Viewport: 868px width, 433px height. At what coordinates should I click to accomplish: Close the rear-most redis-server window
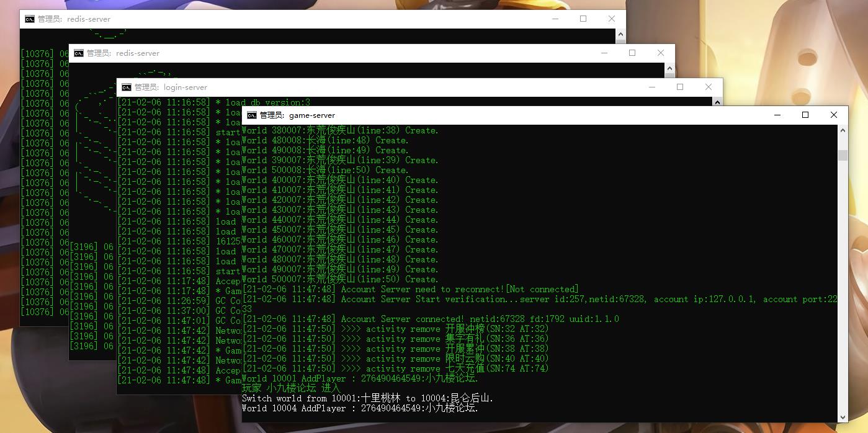point(612,19)
